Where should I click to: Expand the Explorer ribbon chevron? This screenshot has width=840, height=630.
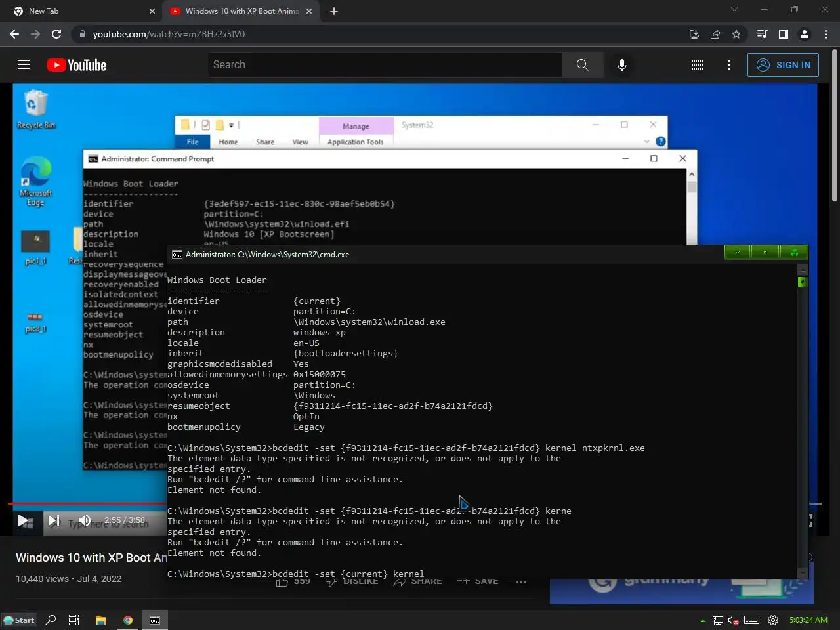pyautogui.click(x=647, y=141)
